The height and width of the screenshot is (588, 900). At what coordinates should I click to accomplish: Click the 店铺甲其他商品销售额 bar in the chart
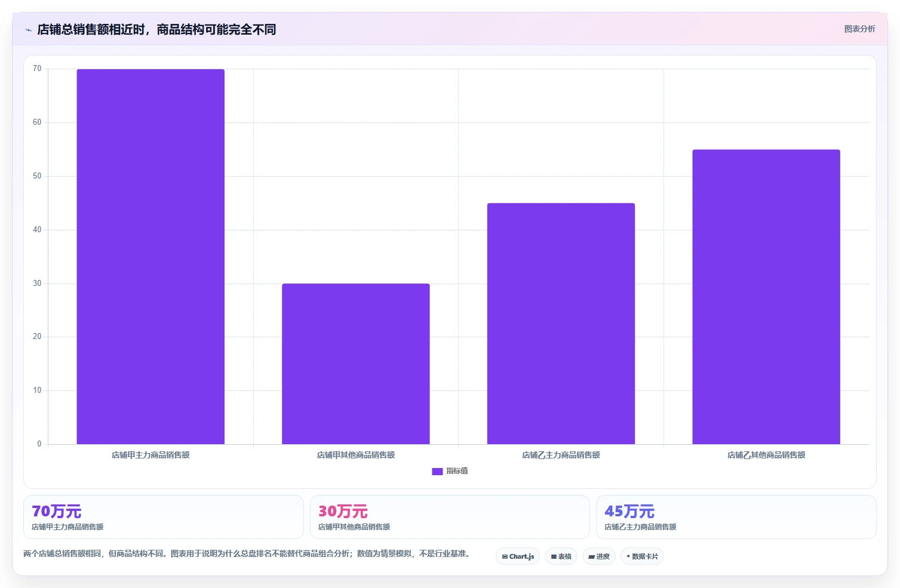coord(356,364)
